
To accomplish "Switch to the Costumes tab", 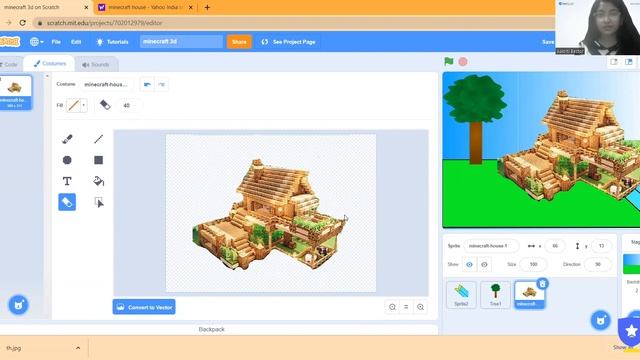I will coord(49,64).
